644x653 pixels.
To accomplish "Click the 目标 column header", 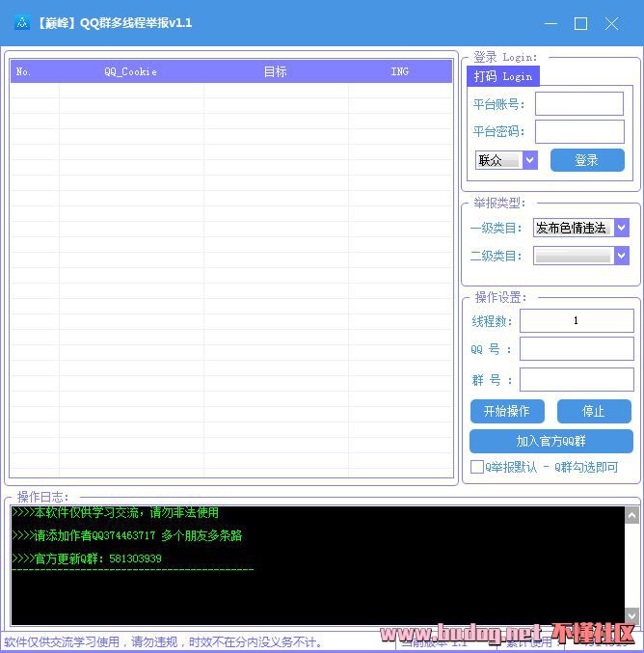I will (x=276, y=71).
